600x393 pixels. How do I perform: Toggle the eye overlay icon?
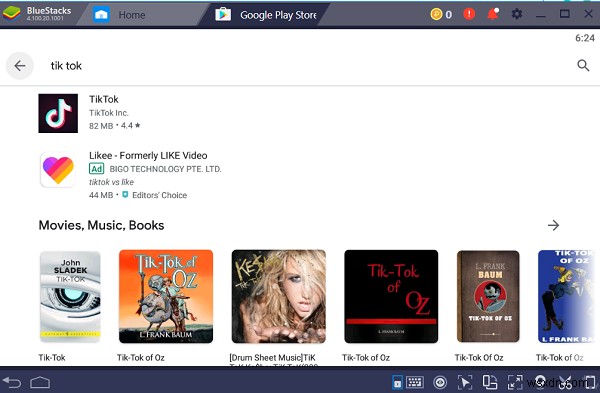coord(440,382)
